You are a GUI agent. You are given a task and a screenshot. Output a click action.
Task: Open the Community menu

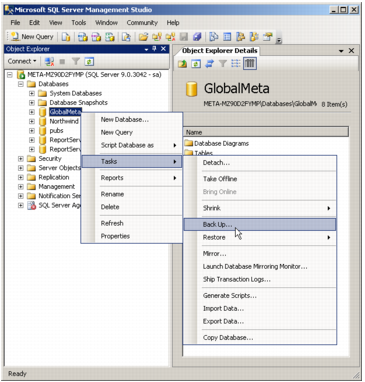[142, 23]
